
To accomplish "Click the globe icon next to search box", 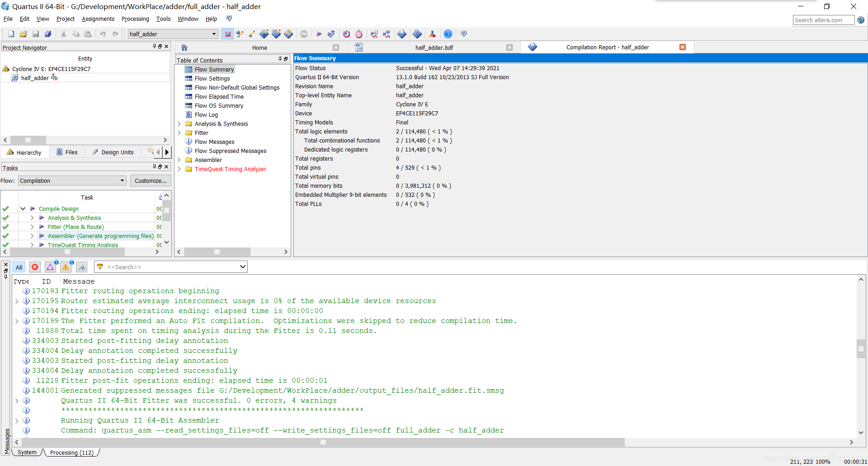I will 861,20.
